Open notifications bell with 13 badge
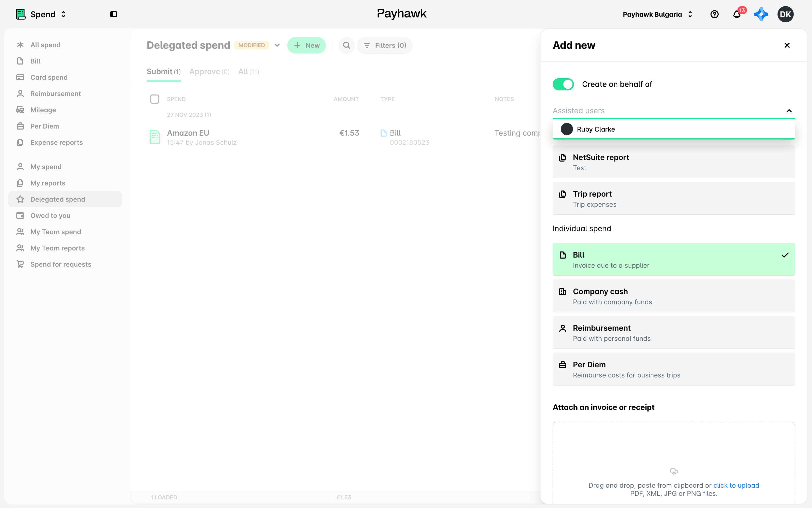This screenshot has width=812, height=508. tap(737, 14)
